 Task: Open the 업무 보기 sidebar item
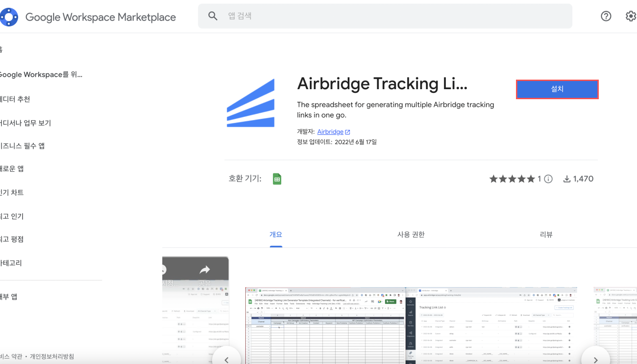click(25, 123)
